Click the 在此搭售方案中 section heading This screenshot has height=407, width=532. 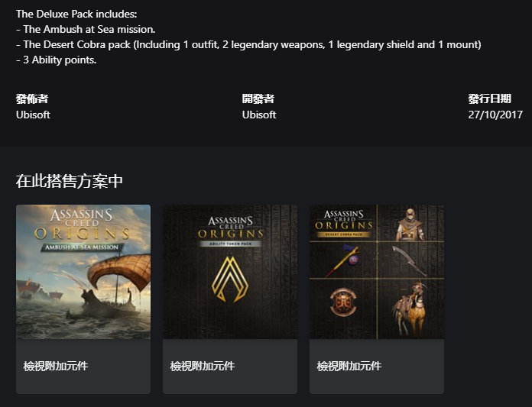pyautogui.click(x=70, y=181)
